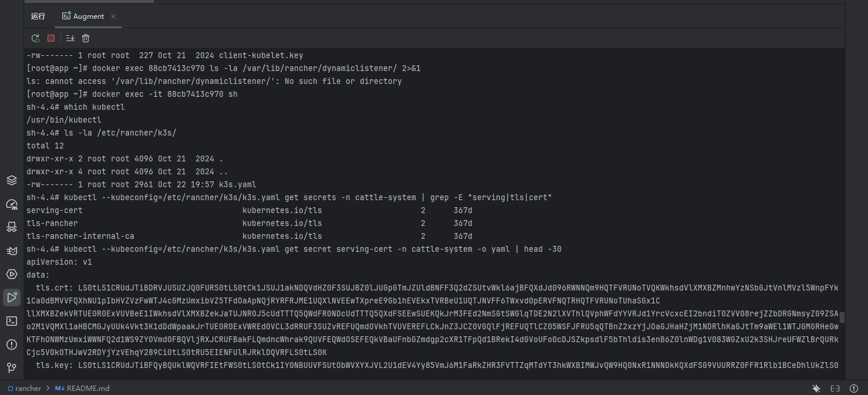Click the hat-and-glasses sidebar icon
This screenshot has width=868, height=395.
tap(12, 227)
